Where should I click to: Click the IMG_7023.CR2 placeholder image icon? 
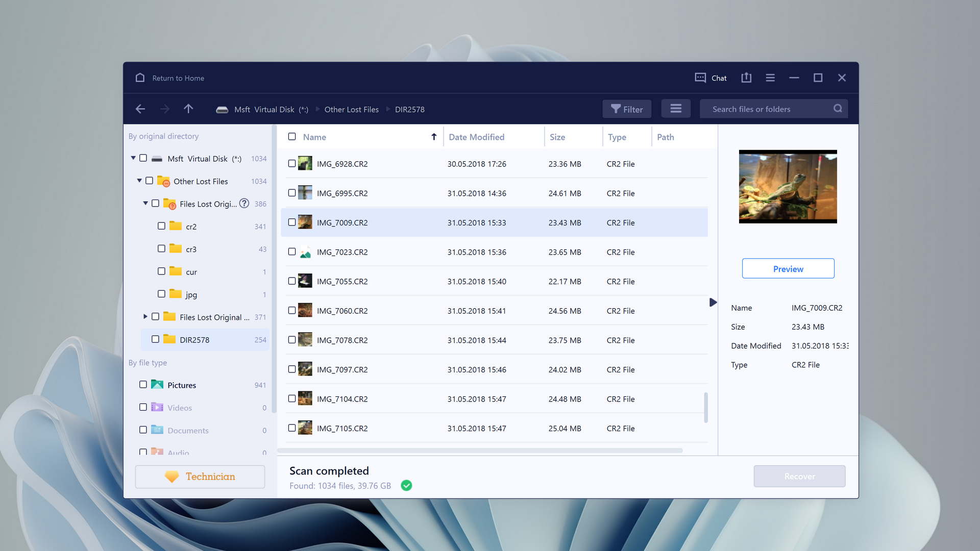click(305, 252)
